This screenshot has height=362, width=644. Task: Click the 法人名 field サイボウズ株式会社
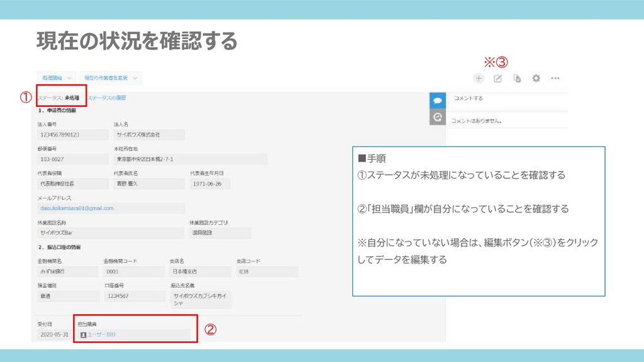pyautogui.click(x=149, y=134)
